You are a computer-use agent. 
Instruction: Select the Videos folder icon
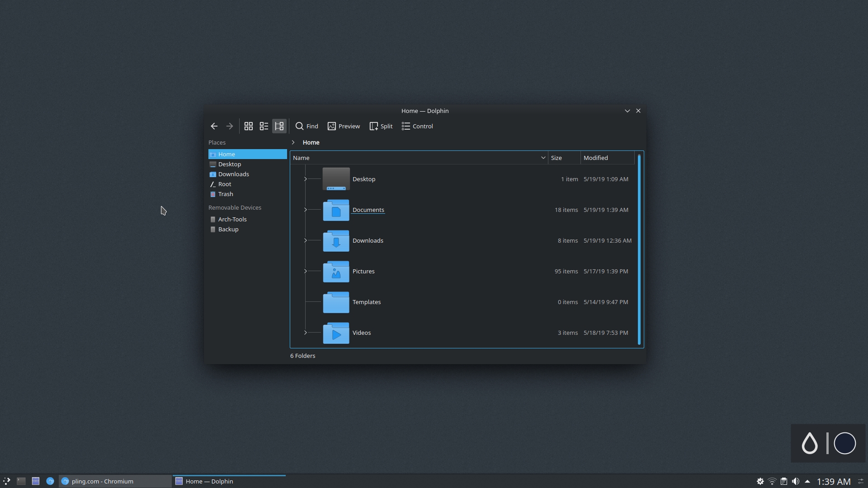tap(336, 333)
